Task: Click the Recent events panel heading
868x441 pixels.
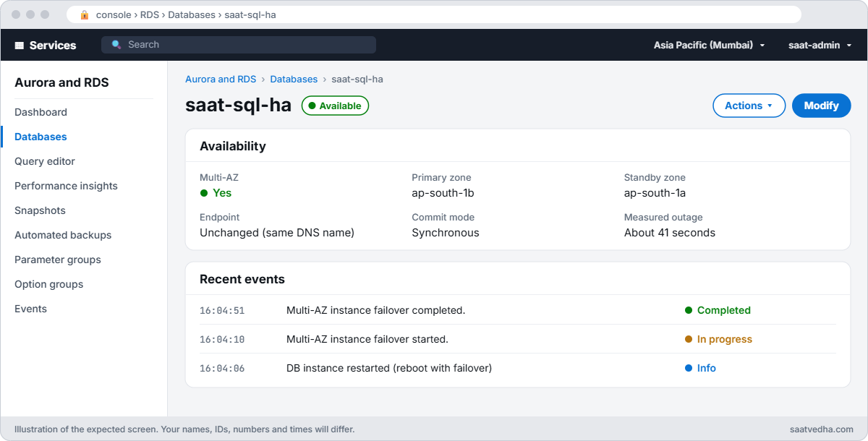Action: tap(242, 279)
